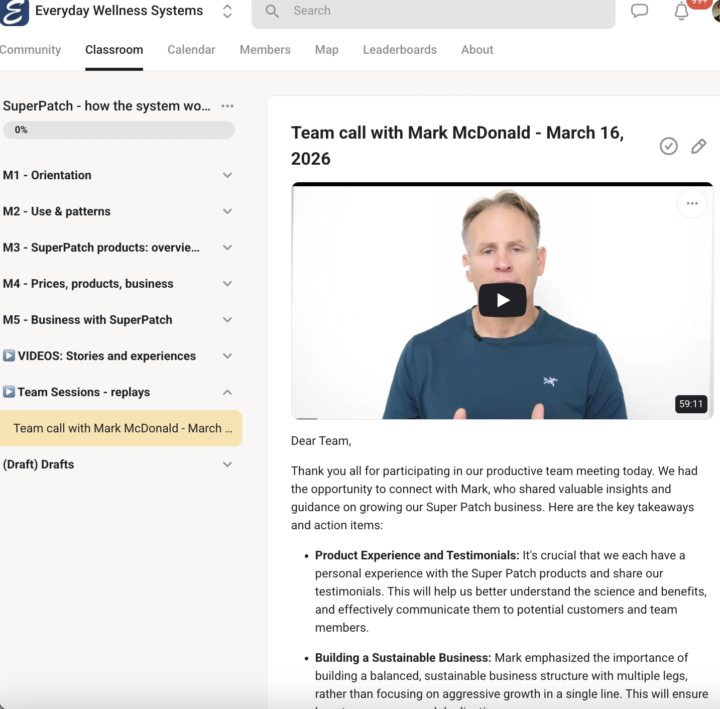Click the SuperPatch course title heading

[x=107, y=106]
